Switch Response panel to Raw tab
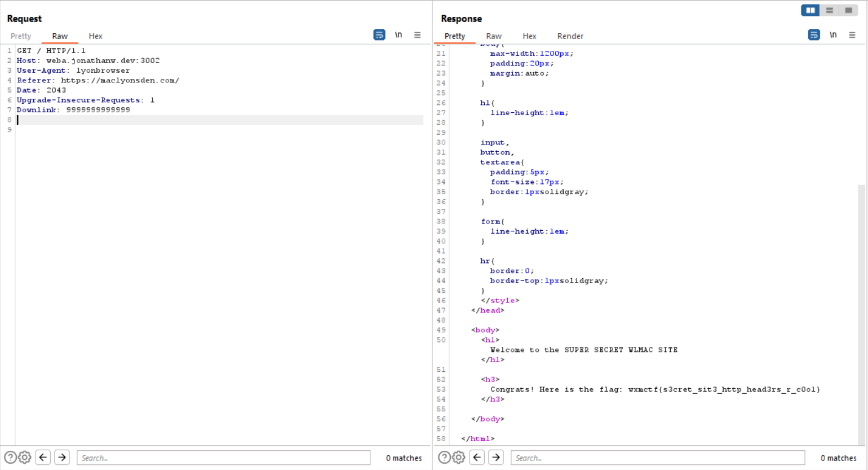The image size is (868, 470). pos(494,36)
